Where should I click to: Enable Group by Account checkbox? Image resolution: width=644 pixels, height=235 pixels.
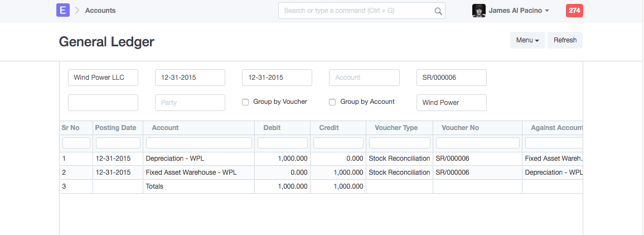tap(332, 102)
